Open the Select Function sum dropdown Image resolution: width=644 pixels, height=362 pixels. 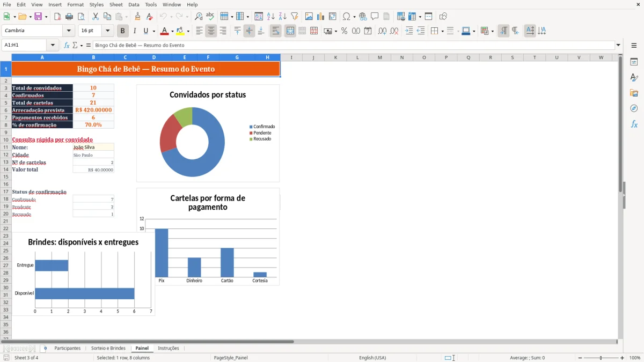[82, 45]
